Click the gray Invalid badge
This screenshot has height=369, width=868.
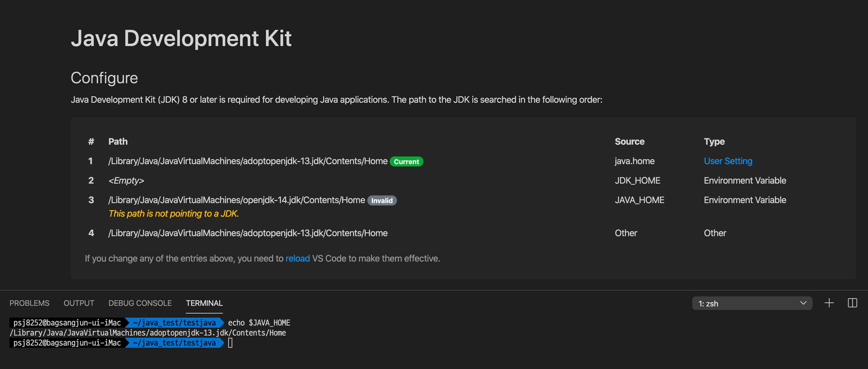pos(382,201)
